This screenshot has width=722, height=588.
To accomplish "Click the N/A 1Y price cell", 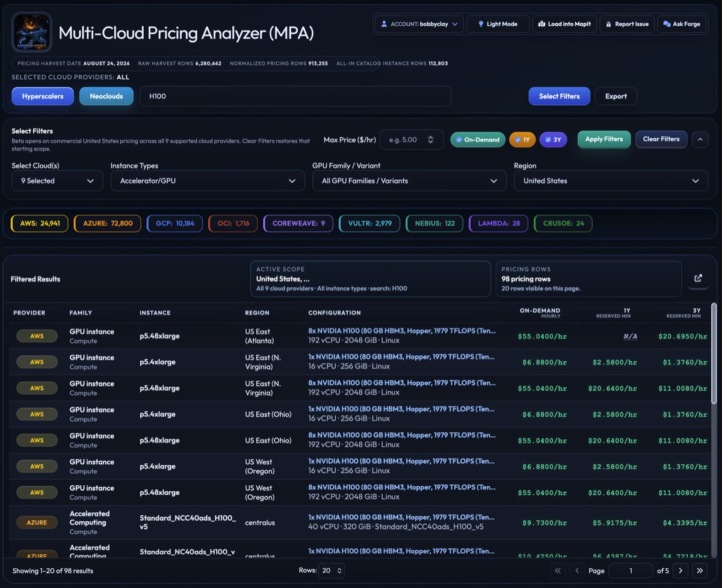I will point(630,337).
